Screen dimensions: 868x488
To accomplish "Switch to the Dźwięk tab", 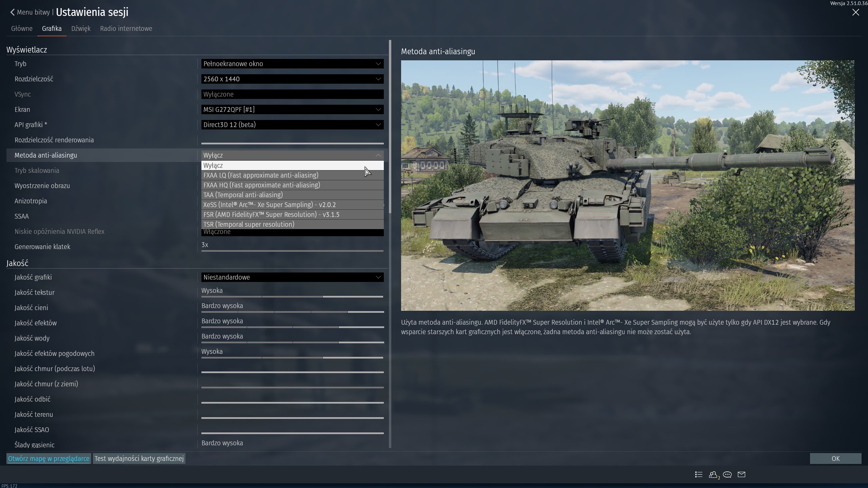I will tap(81, 28).
